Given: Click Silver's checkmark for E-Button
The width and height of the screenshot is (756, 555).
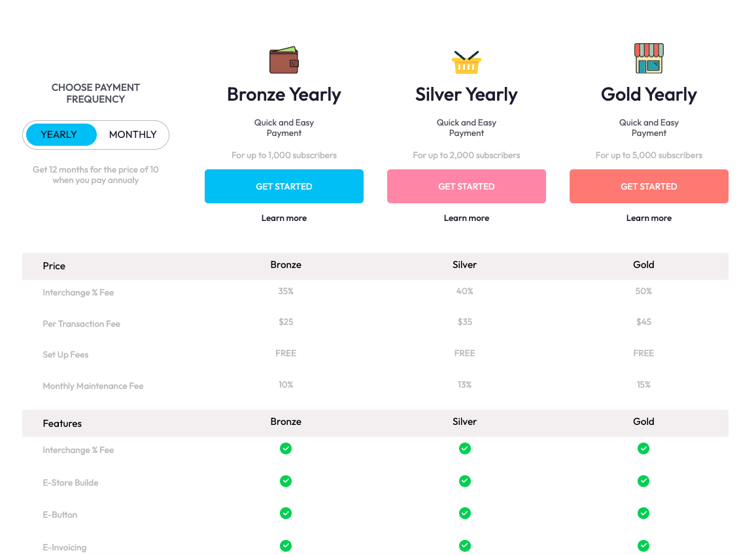Looking at the screenshot, I should pyautogui.click(x=465, y=513).
